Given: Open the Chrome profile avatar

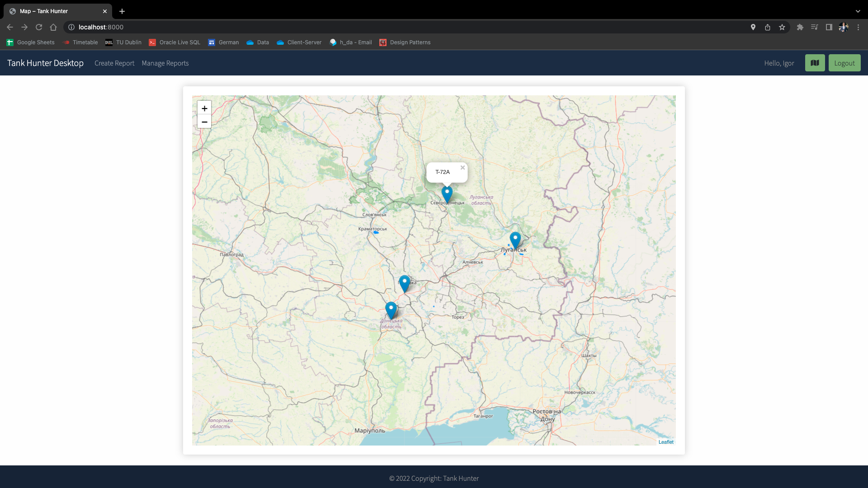Looking at the screenshot, I should (844, 27).
